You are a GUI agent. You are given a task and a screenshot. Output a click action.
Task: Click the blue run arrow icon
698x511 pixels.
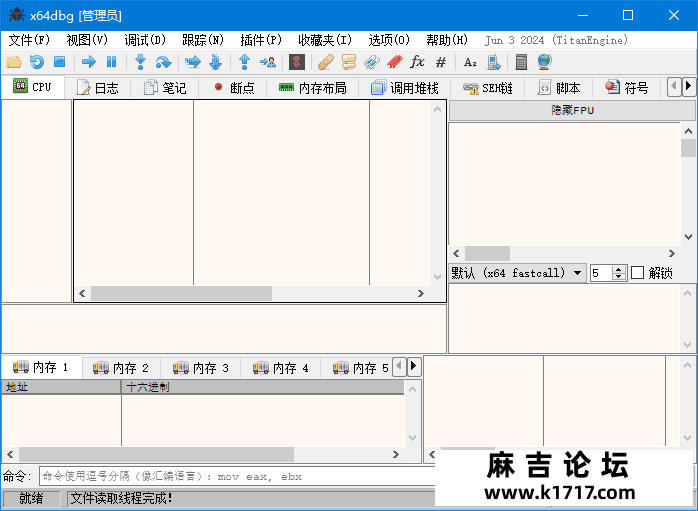(89, 62)
